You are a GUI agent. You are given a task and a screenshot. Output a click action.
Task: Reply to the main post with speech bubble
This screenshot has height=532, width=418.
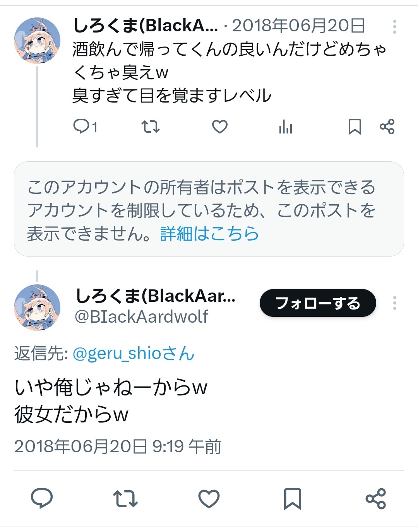point(41,498)
